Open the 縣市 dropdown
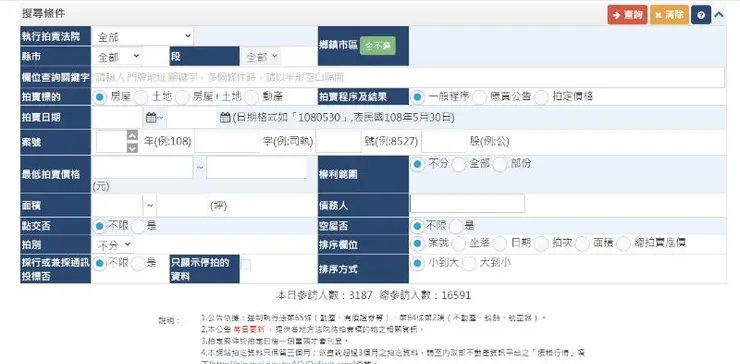Viewport: 740px width, 364px height. click(x=117, y=57)
